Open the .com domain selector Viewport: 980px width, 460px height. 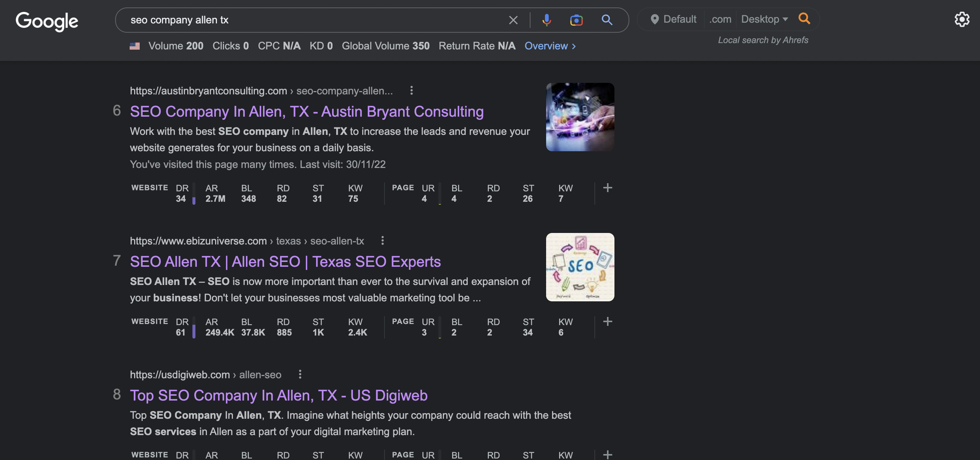[x=720, y=19]
